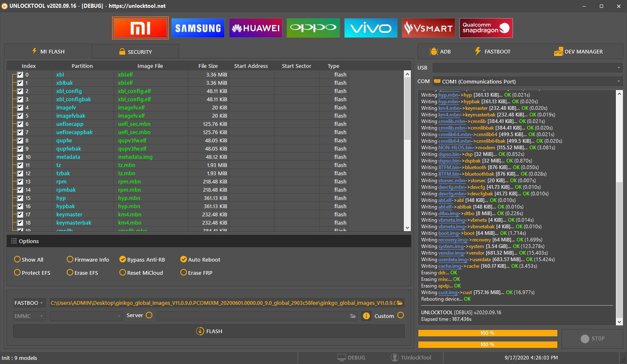
Task: Open the dropdown next to EMMC
Action: (x=86, y=316)
